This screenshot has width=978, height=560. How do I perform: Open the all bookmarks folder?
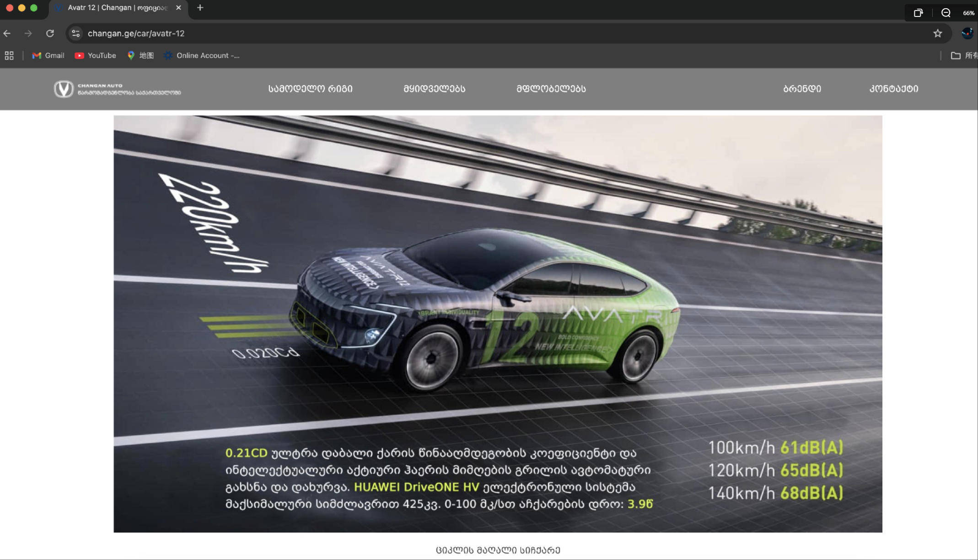click(964, 56)
